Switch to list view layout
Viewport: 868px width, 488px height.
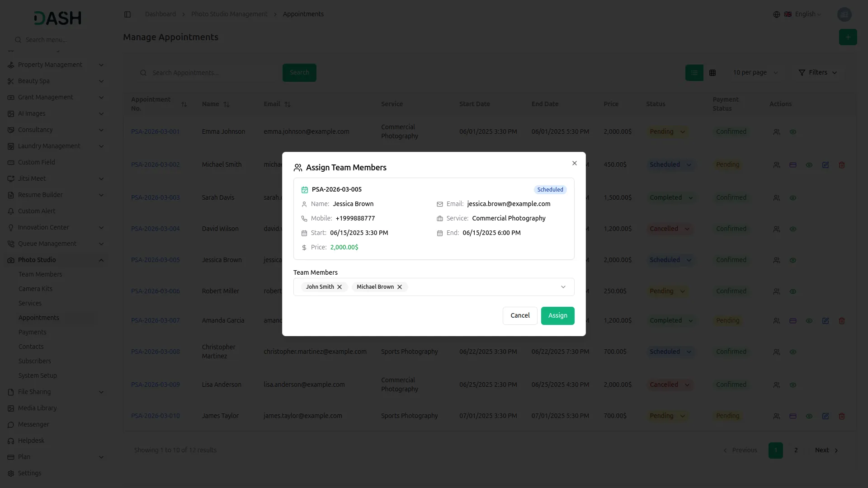694,73
